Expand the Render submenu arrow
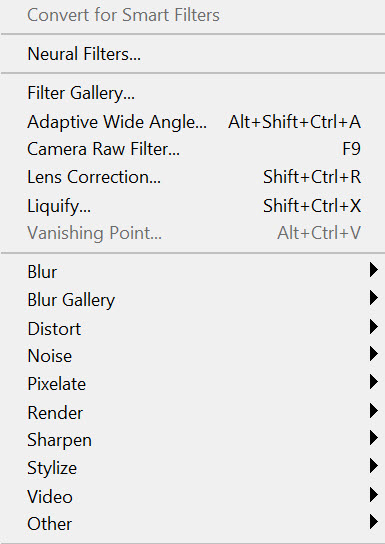 pyautogui.click(x=374, y=411)
